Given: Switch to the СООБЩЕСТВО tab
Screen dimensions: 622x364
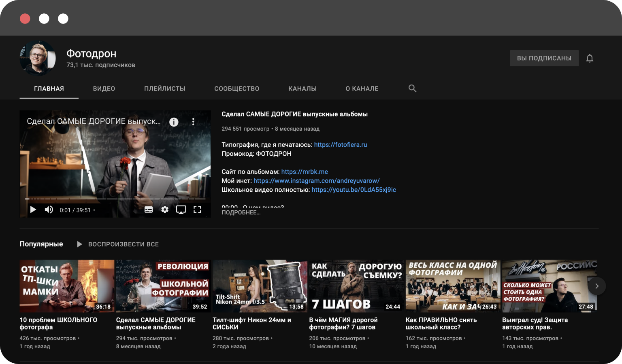Looking at the screenshot, I should point(237,89).
